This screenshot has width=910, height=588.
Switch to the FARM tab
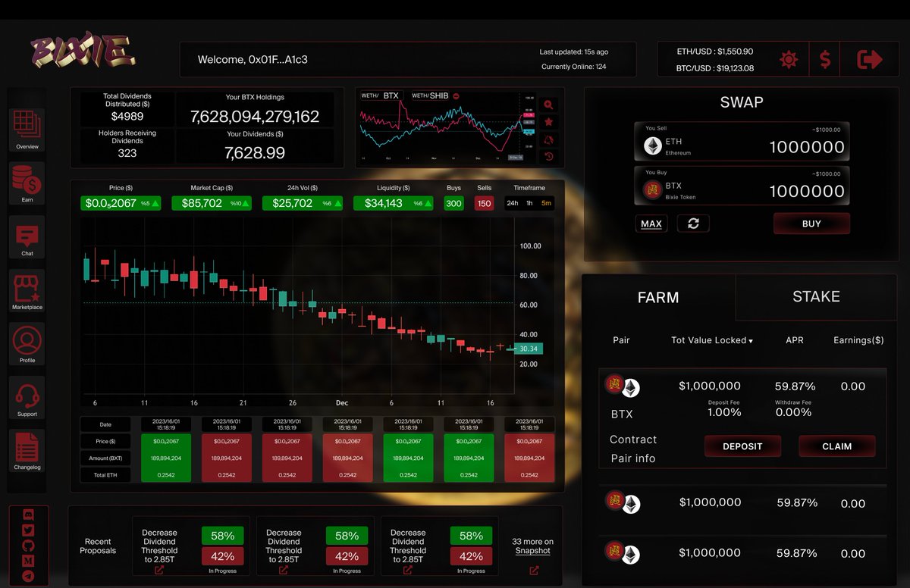[x=658, y=297]
